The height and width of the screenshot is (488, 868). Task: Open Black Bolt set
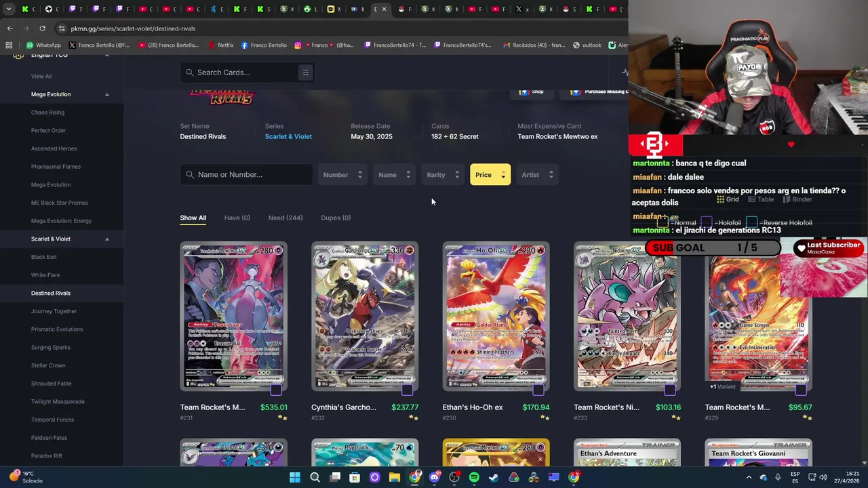coord(43,257)
